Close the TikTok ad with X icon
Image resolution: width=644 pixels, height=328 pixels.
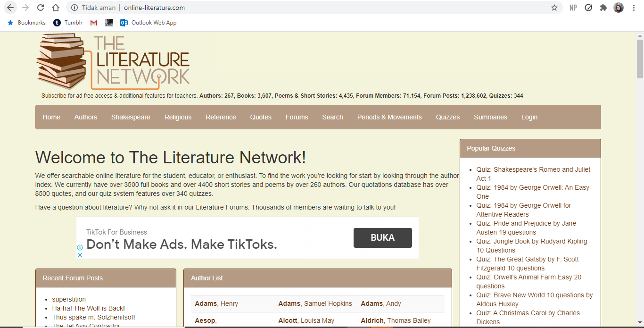click(80, 255)
